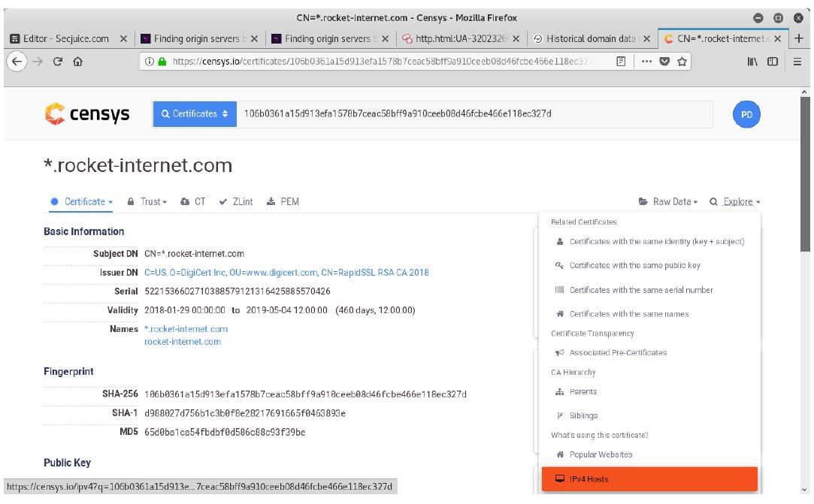This screenshot has height=504, width=814.
Task: Close the Editor - Secjuice.com tab
Action: (x=123, y=38)
